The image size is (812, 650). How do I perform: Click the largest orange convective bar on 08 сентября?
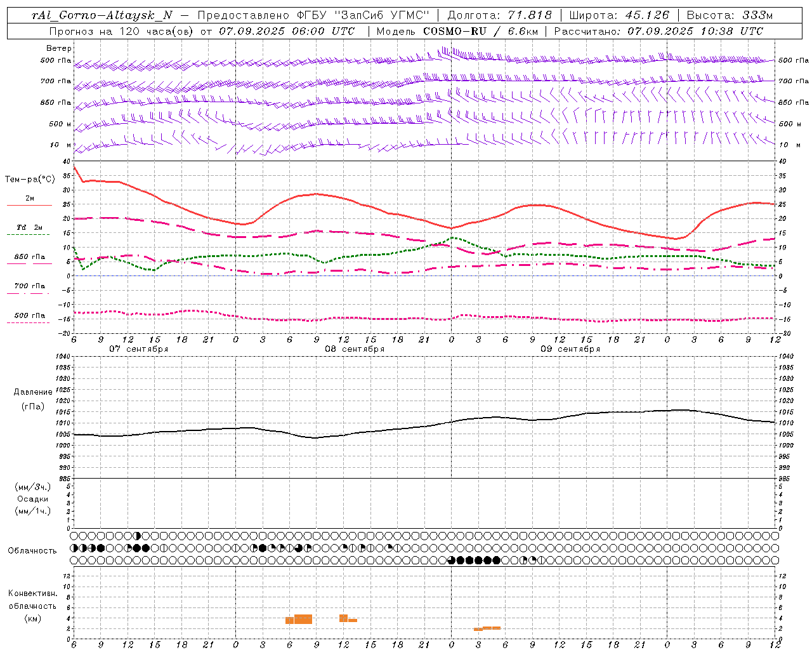(x=303, y=619)
